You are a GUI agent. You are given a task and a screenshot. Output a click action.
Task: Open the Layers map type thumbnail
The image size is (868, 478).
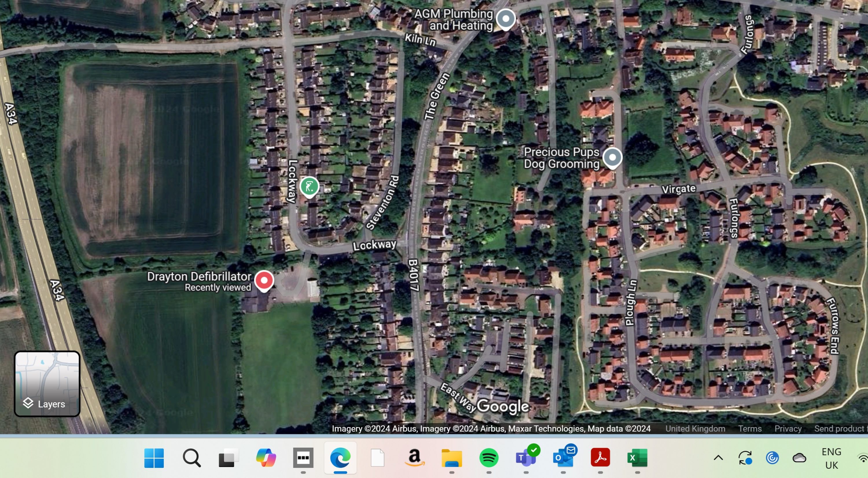pos(47,384)
